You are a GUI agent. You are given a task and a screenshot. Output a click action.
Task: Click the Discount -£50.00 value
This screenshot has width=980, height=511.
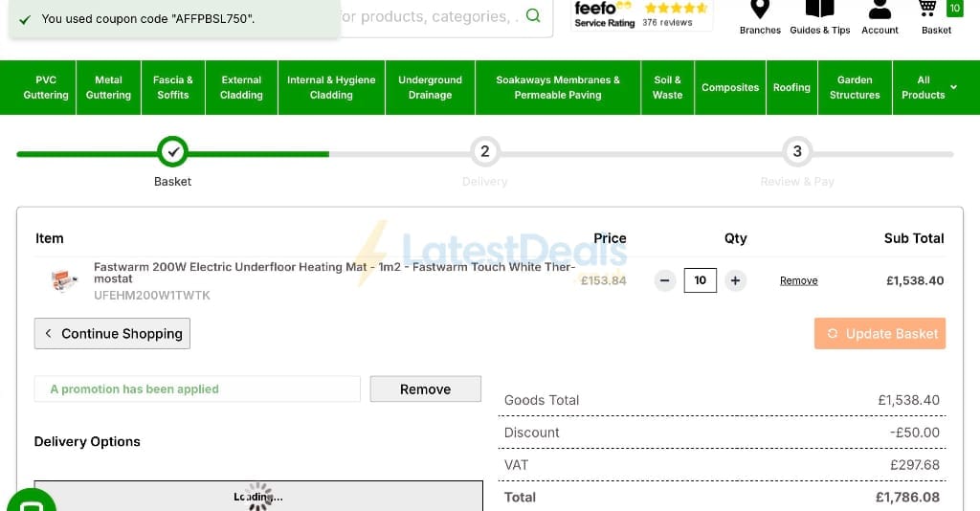(914, 433)
